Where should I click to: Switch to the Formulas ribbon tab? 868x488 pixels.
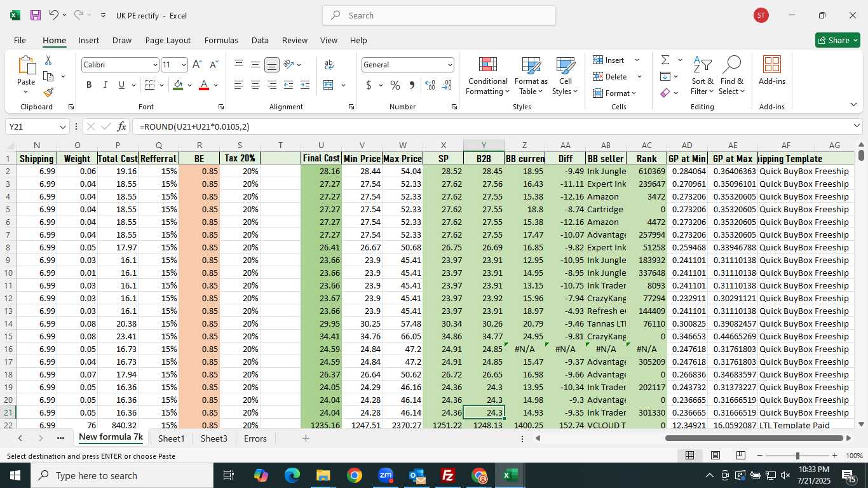pyautogui.click(x=221, y=40)
